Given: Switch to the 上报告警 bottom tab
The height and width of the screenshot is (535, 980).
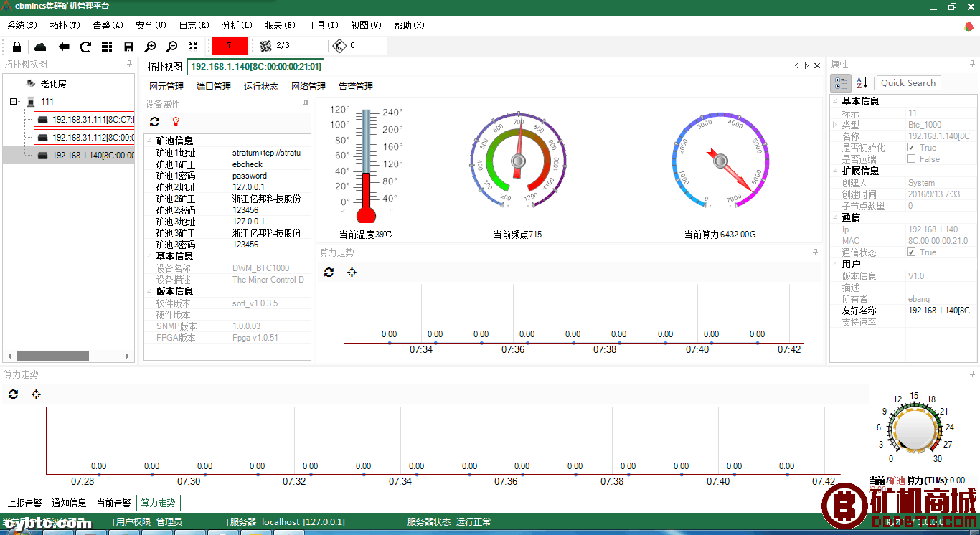Looking at the screenshot, I should [x=25, y=503].
